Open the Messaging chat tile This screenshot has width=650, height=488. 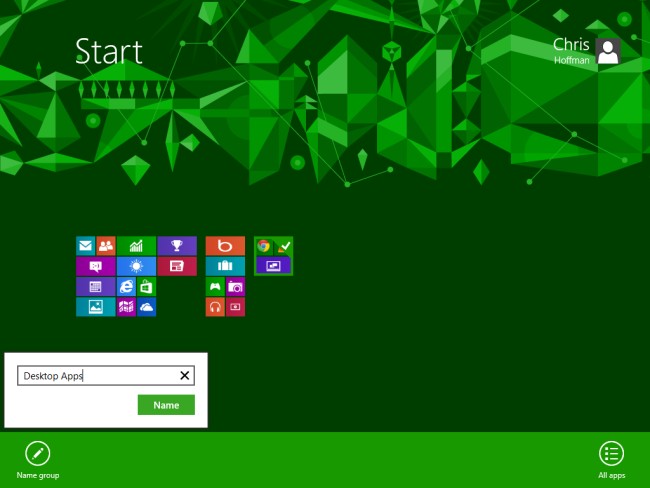coord(96,266)
